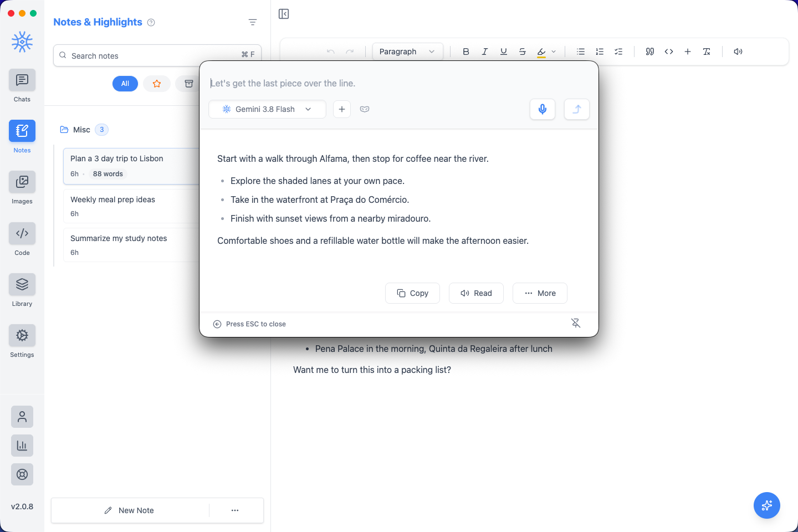Viewport: 798px width, 532px height.
Task: Collapse the notes sidebar panel
Action: pyautogui.click(x=284, y=14)
